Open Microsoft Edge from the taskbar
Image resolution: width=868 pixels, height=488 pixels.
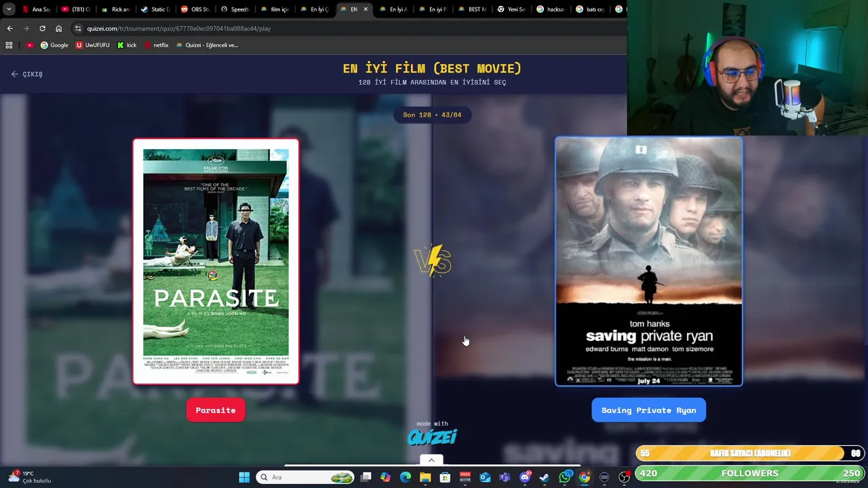406,477
